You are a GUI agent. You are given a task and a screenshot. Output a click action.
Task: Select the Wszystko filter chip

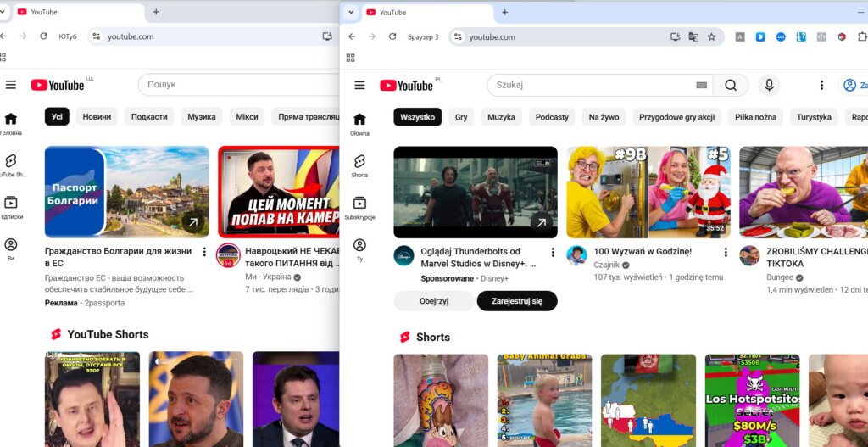(417, 117)
